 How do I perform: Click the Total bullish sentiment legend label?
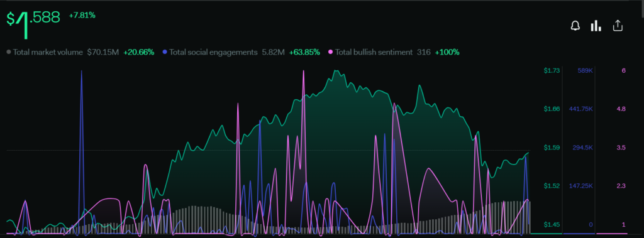tap(374, 52)
